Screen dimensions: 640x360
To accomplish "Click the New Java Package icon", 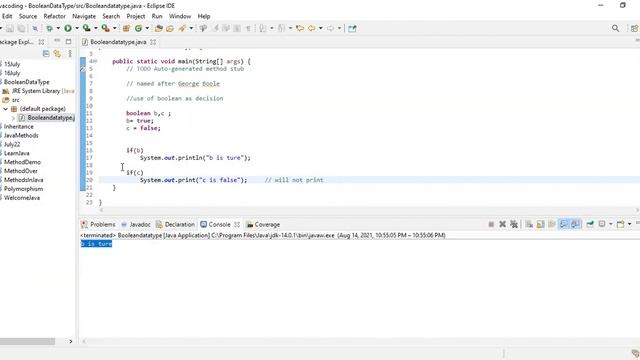I will 126,28.
